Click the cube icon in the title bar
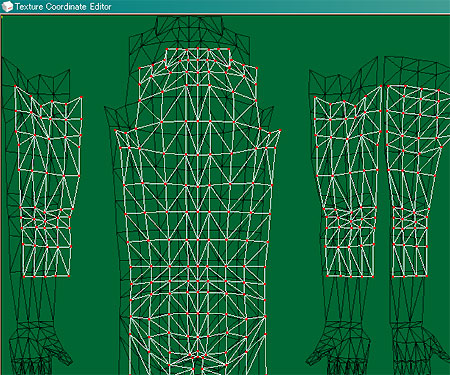Screen dimensions: 450x375 (7, 6)
